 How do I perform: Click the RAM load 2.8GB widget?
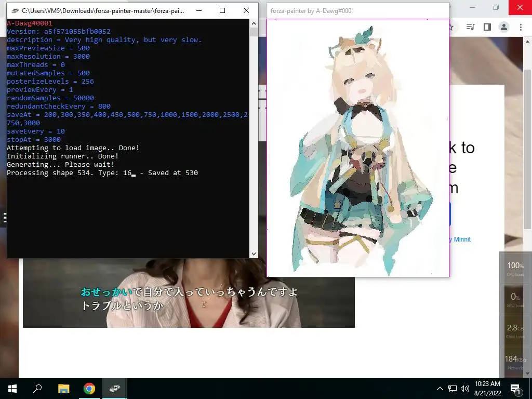click(x=515, y=331)
